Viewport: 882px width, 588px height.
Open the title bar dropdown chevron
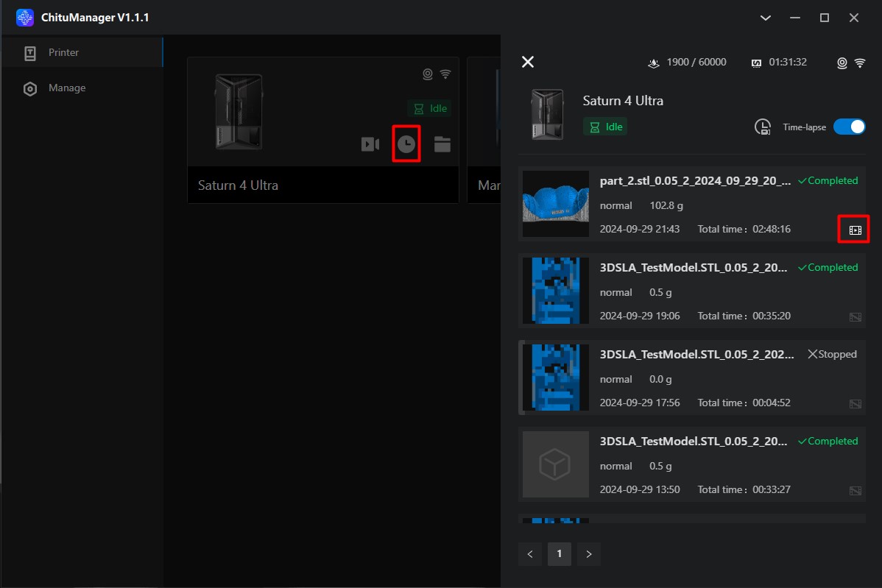766,18
